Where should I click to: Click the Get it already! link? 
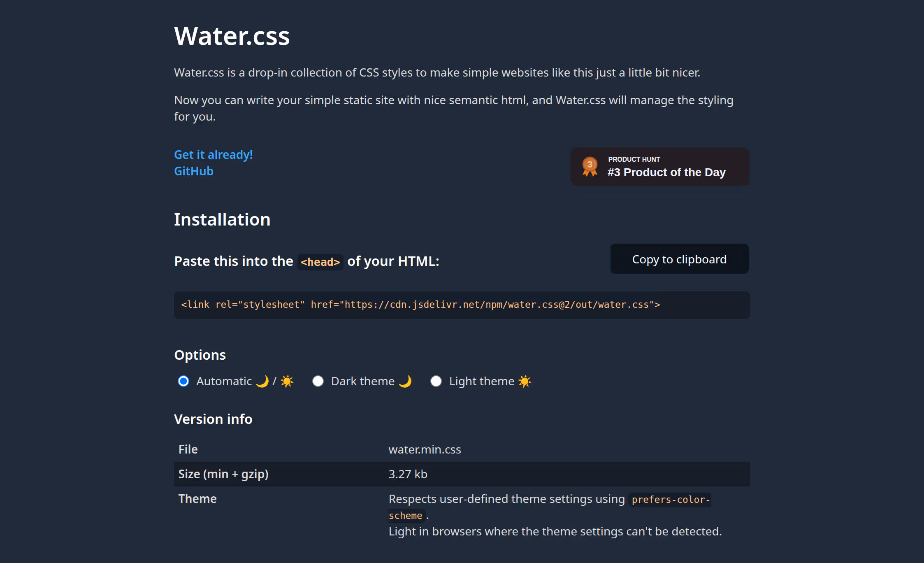(213, 155)
